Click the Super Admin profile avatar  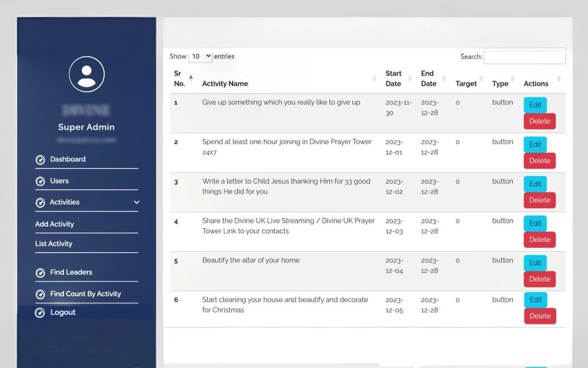86,74
